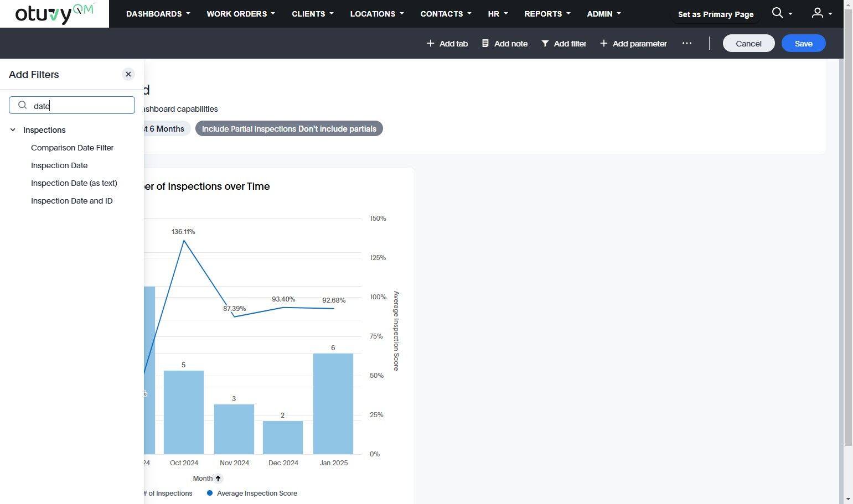Collapse the Inspections filter group
This screenshot has height=504, width=853.
pos(13,130)
